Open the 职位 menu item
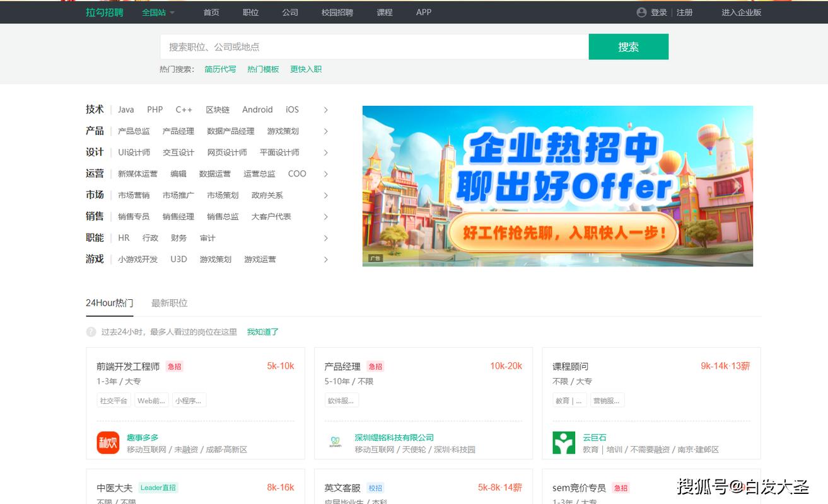Viewport: 828px width, 504px height. coord(250,12)
